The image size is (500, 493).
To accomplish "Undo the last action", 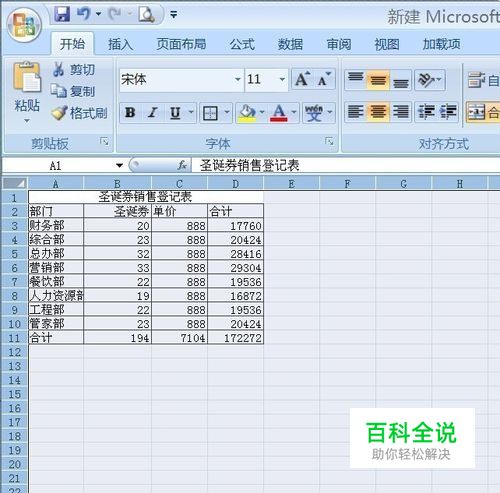I will (83, 14).
